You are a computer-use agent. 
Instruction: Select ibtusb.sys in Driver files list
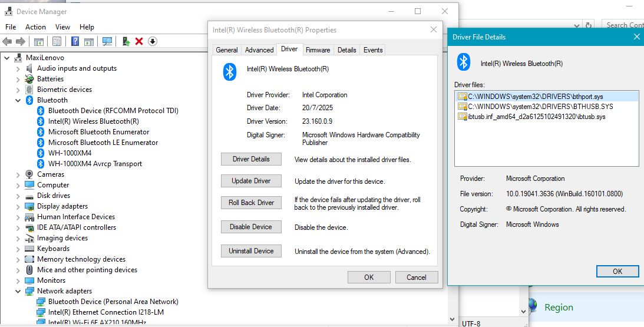(x=547, y=117)
